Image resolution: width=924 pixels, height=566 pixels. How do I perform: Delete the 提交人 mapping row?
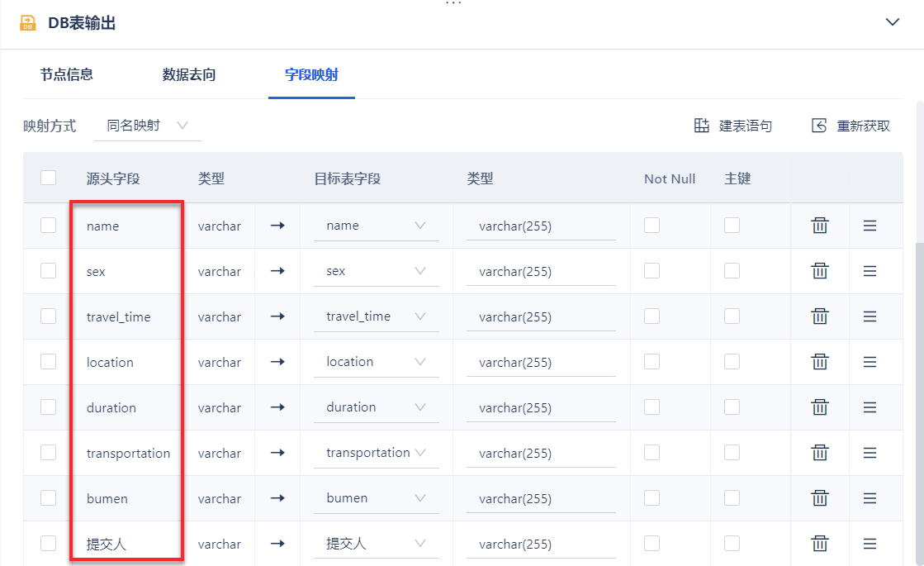(820, 543)
